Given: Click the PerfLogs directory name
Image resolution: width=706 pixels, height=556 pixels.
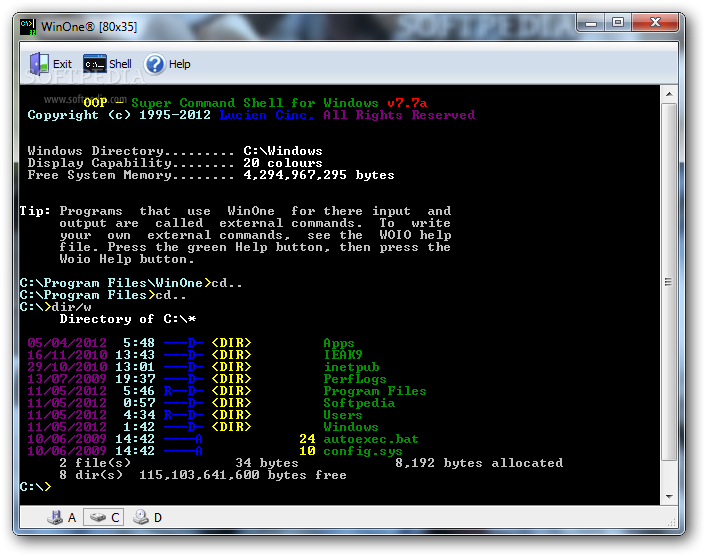Looking at the screenshot, I should click(355, 379).
